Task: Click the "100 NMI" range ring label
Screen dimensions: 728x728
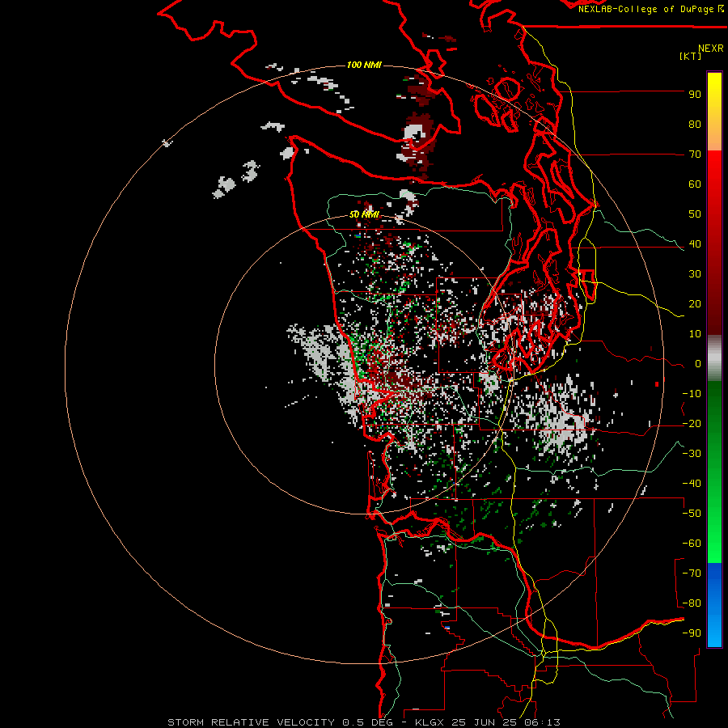Action: click(364, 65)
